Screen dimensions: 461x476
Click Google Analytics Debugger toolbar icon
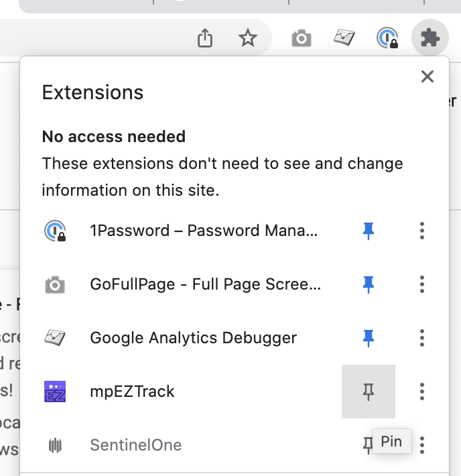(344, 38)
